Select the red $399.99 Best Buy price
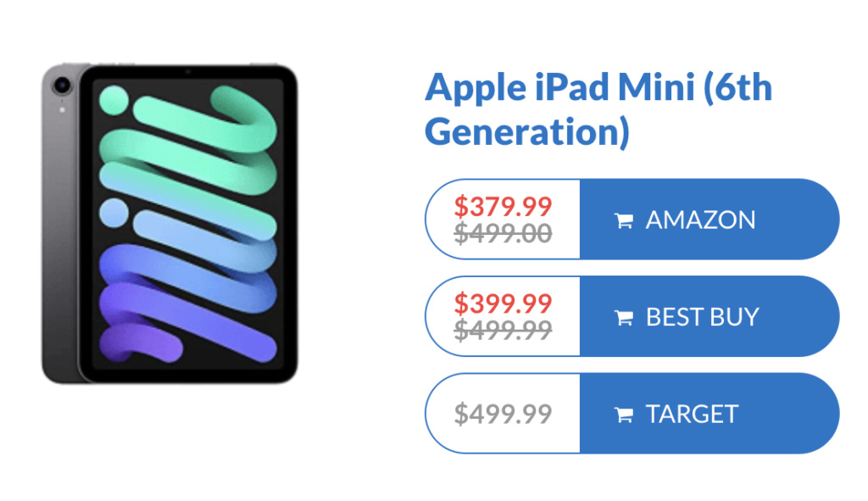The width and height of the screenshot is (868, 501). [503, 303]
